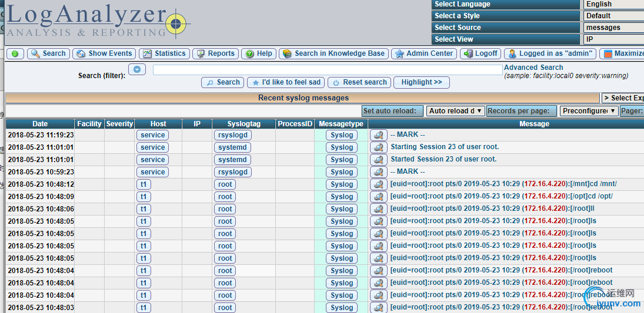Open the Select Source dropdown
The image size is (644, 313).
(613, 28)
